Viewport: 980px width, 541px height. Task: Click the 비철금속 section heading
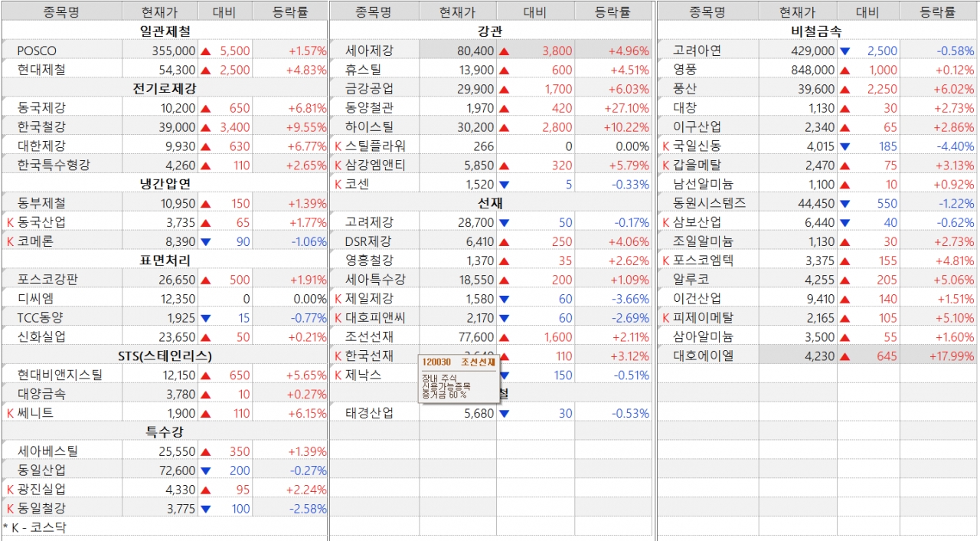pos(816,32)
